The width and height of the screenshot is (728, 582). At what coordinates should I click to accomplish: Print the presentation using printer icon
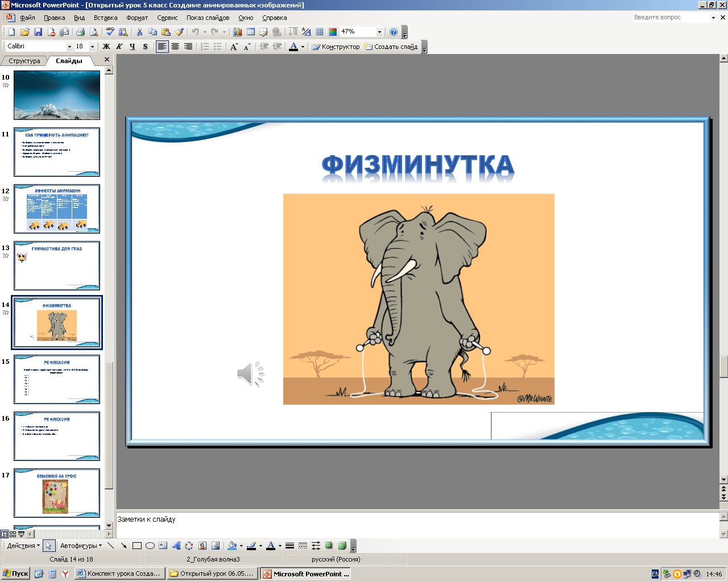point(80,32)
